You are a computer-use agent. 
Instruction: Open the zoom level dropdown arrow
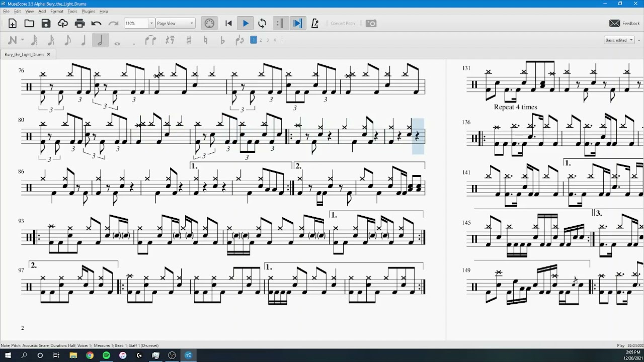pos(151,23)
